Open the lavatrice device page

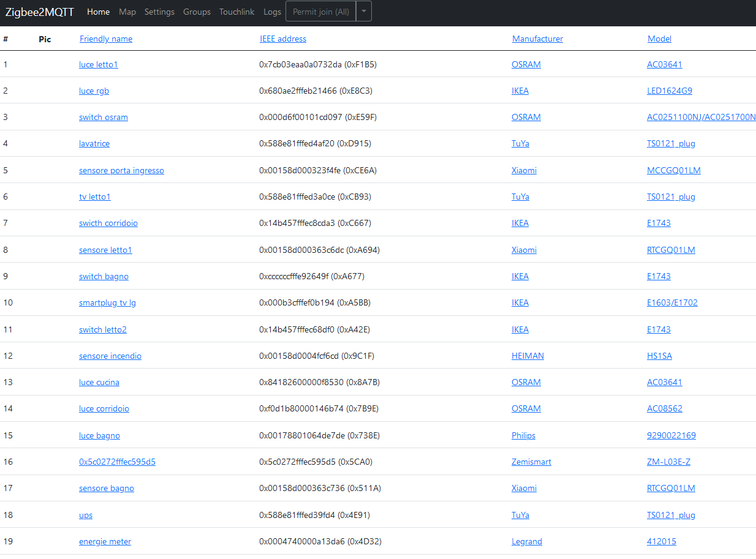tap(94, 143)
